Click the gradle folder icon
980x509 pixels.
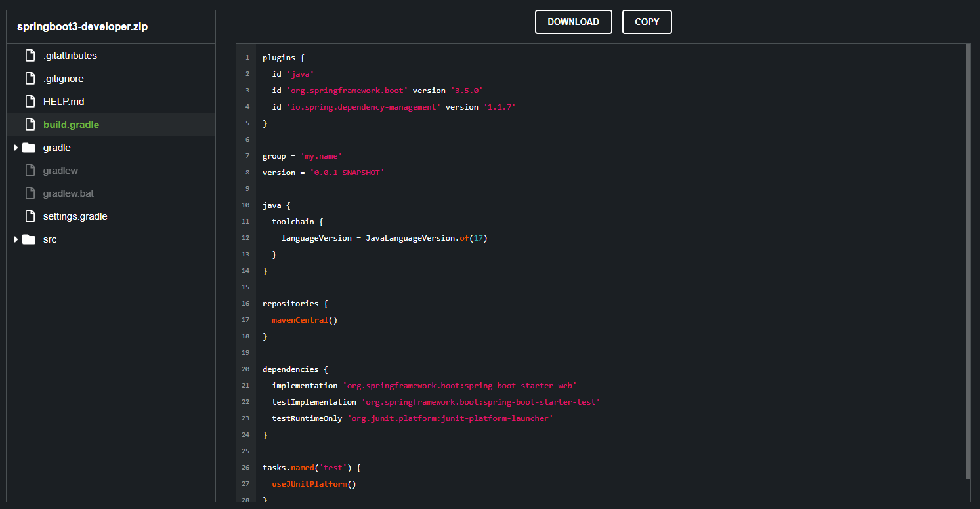coord(29,148)
